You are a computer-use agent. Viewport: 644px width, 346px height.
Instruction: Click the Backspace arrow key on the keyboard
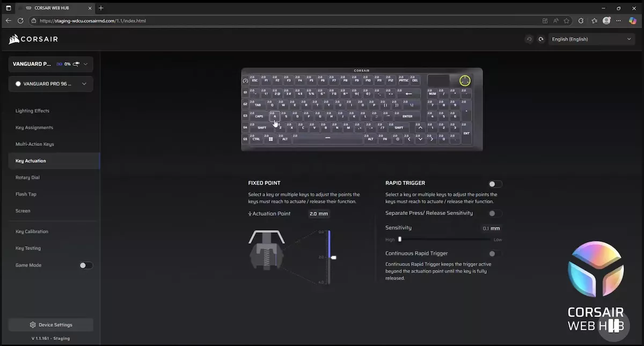409,93
